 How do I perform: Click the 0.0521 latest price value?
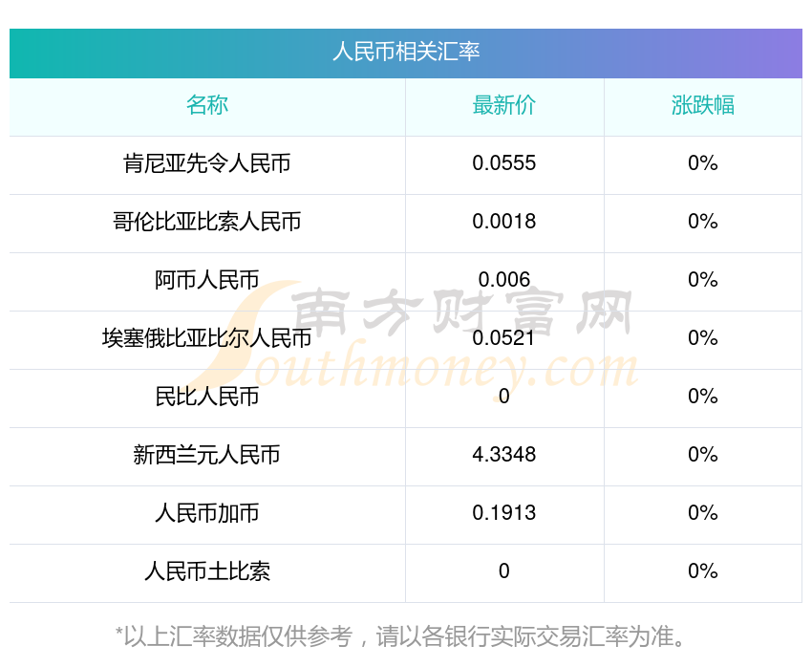pos(503,338)
